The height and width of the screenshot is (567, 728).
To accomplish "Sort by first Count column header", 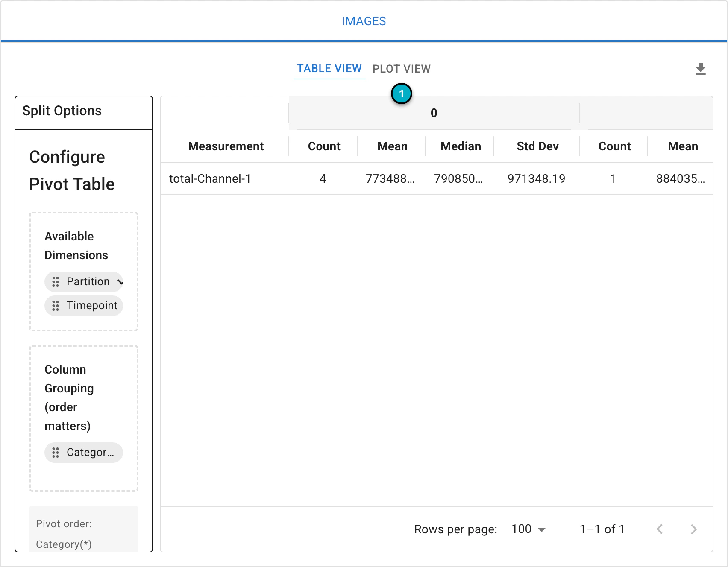I will tap(324, 146).
